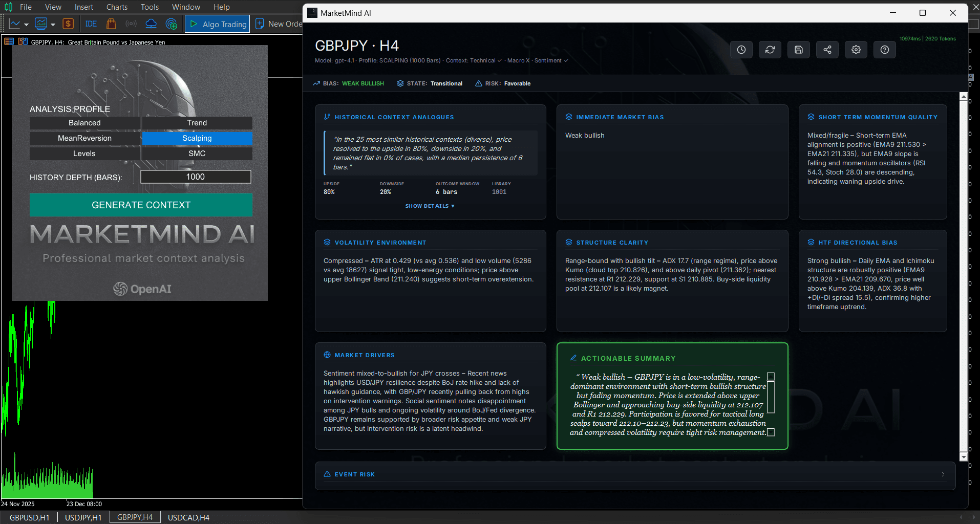The height and width of the screenshot is (524, 980).
Task: Click the orange list icon by GBPJPY title
Action: [9, 41]
